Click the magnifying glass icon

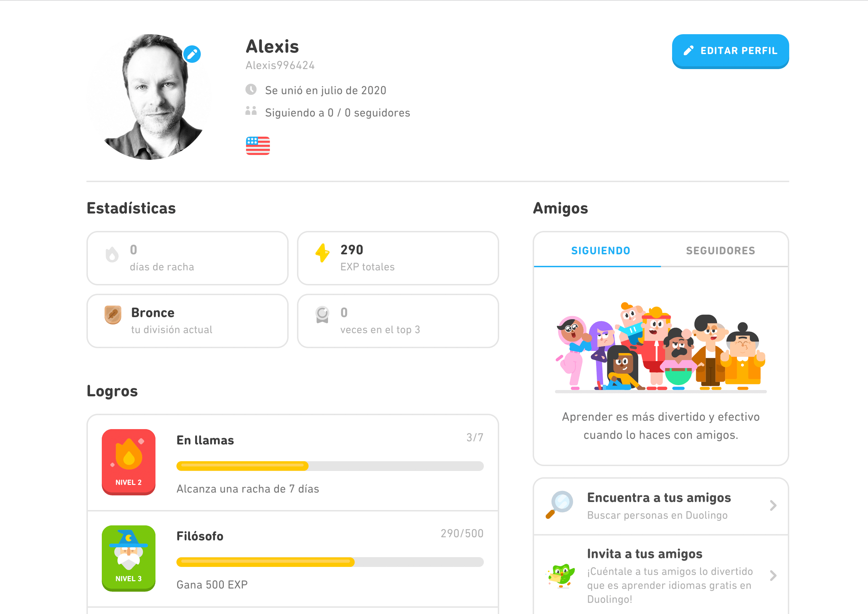[x=559, y=505]
